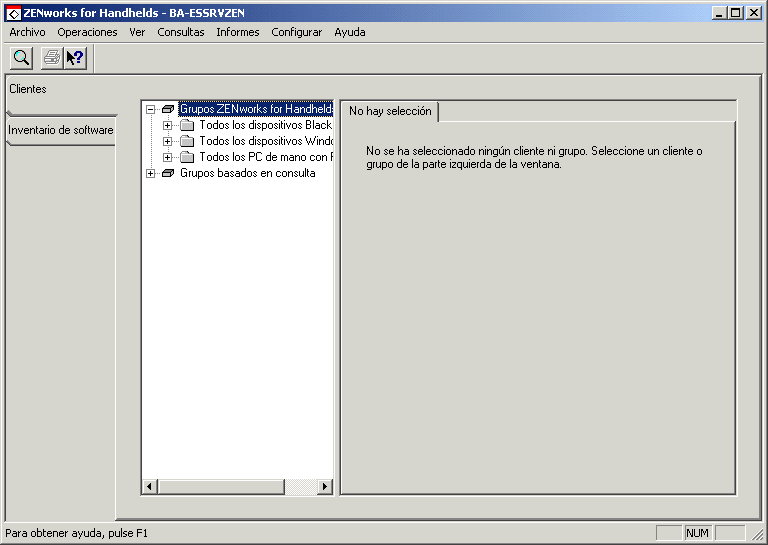The image size is (768, 545).
Task: Open the Ayuda menu
Action: (x=350, y=32)
